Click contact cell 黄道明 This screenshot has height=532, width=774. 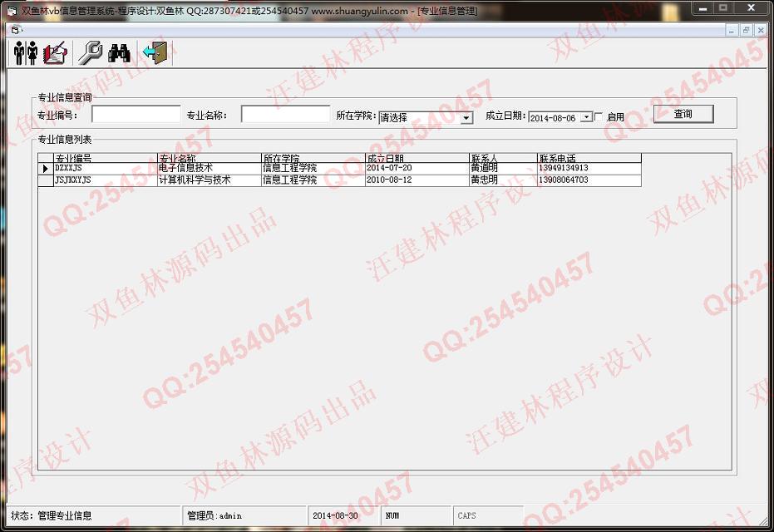[503, 168]
